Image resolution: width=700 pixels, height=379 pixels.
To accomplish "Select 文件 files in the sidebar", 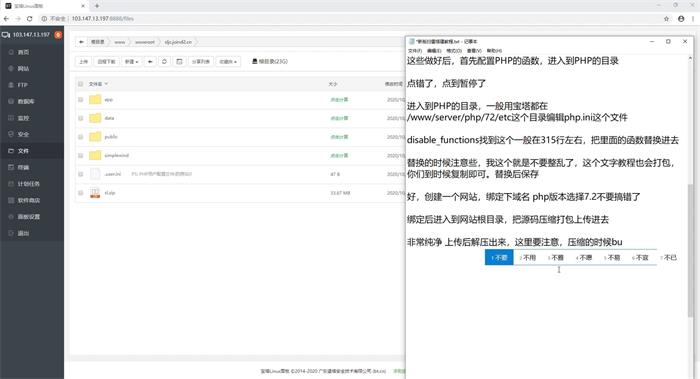I will click(x=23, y=151).
